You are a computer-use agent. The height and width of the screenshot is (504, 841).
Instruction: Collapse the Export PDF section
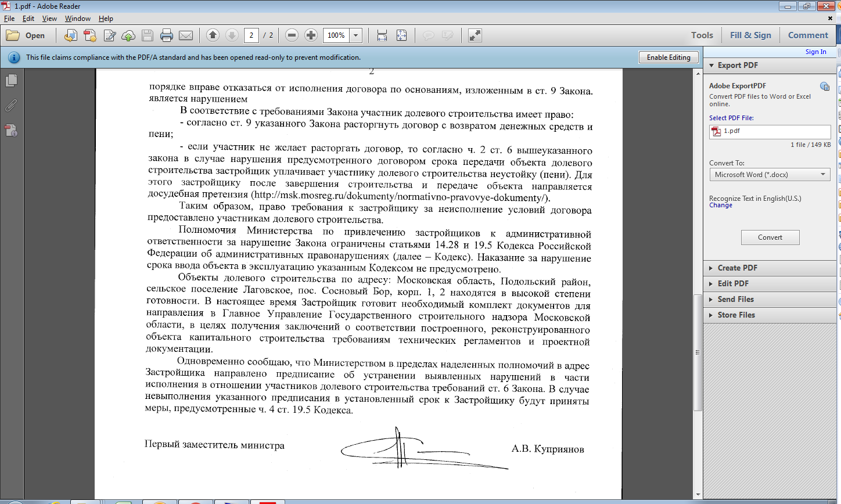pos(738,65)
